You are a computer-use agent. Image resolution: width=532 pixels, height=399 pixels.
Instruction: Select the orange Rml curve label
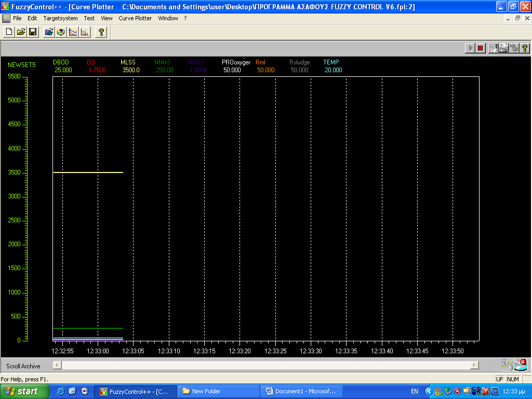[x=261, y=62]
